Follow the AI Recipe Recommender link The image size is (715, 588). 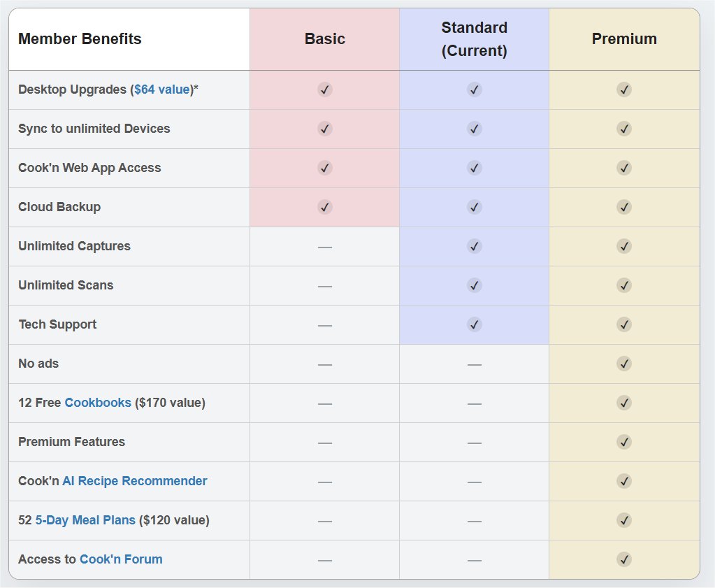tap(134, 481)
